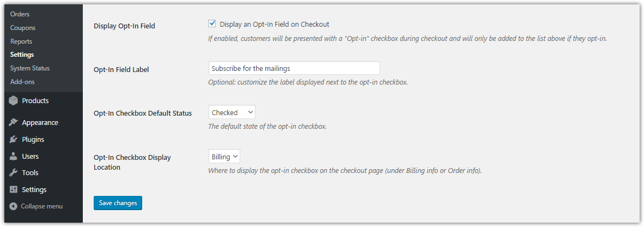The image size is (644, 227).
Task: Click the Save changes button
Action: (118, 203)
